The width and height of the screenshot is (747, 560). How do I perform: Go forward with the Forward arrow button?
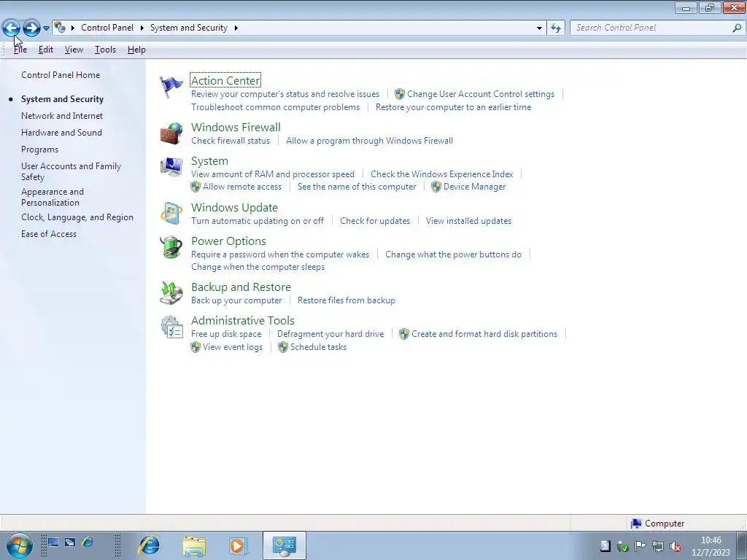31,28
